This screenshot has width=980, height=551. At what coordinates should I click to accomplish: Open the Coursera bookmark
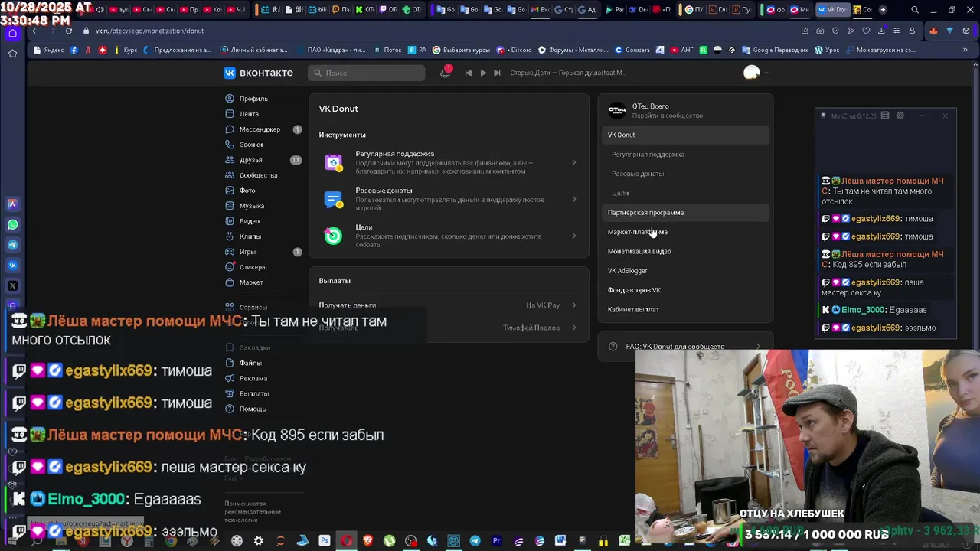(x=632, y=50)
